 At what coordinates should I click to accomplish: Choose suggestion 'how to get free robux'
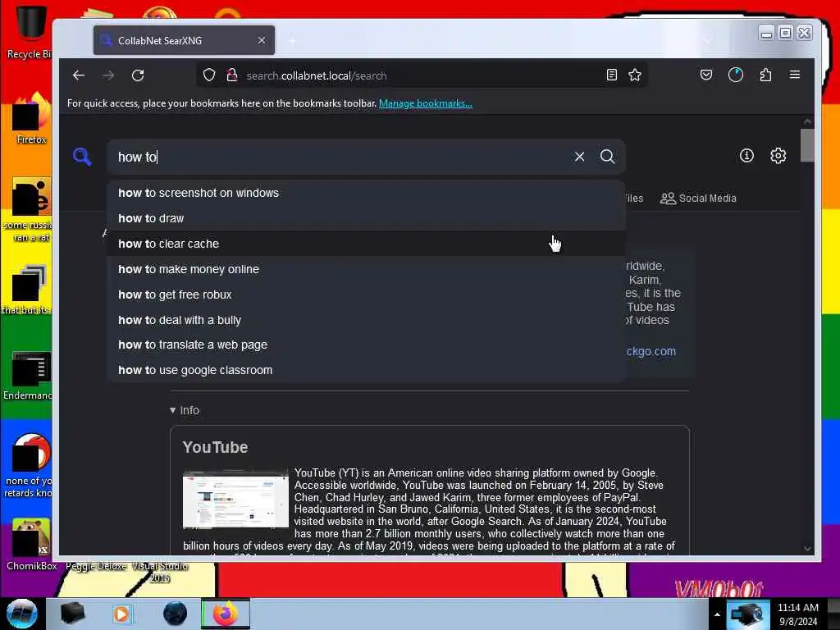(366, 294)
